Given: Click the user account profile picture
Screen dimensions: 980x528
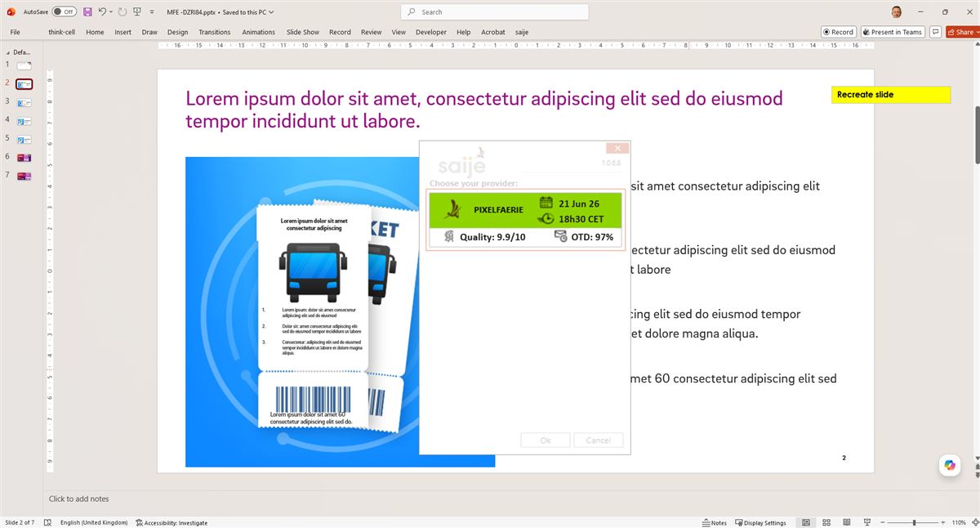Looking at the screenshot, I should coord(897,11).
